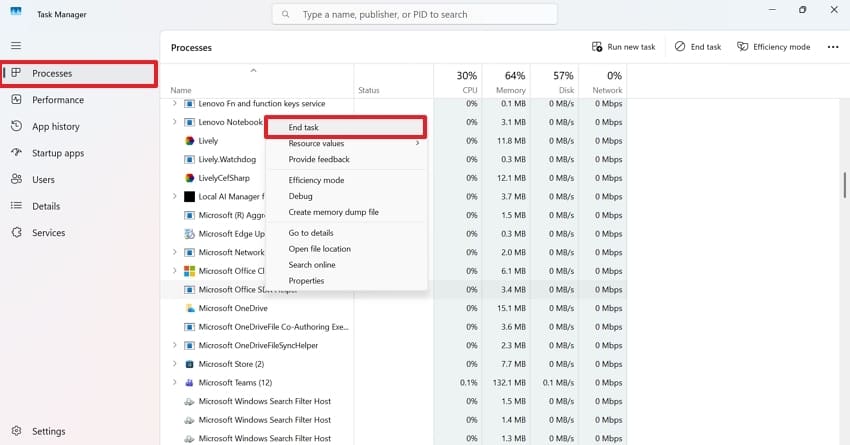Screen dimensions: 850x445
Task: Expand the Microsoft Office Click-to-Run group
Action: 174,270
